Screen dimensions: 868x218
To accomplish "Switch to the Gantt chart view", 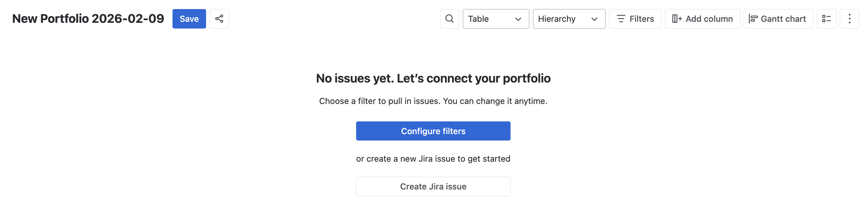I will tap(778, 18).
